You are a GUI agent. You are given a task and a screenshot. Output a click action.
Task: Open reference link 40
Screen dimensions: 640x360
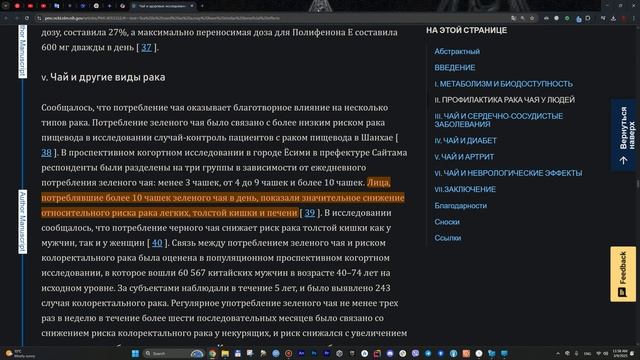(x=157, y=243)
